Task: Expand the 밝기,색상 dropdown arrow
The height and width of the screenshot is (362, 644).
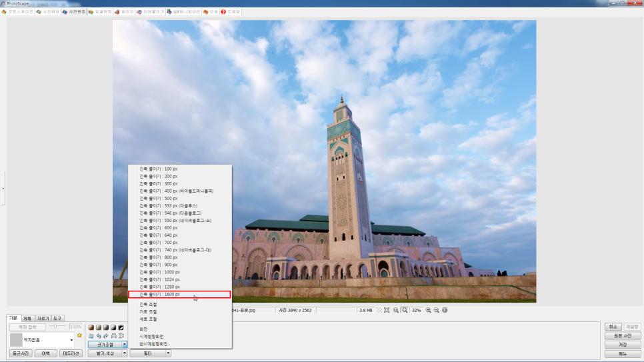Action: 125,353
